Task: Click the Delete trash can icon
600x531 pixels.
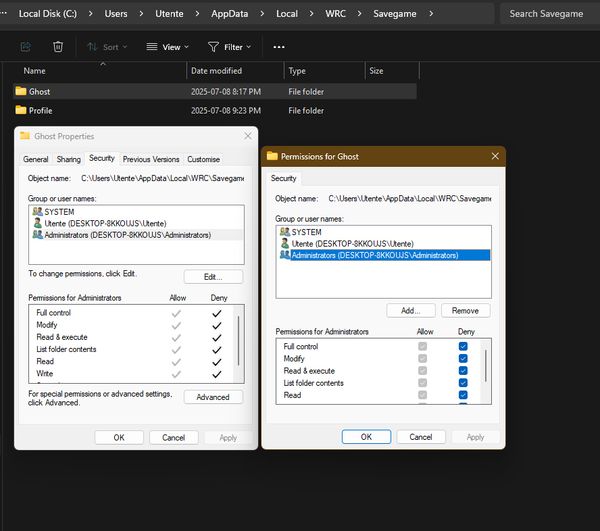Action: 58,47
